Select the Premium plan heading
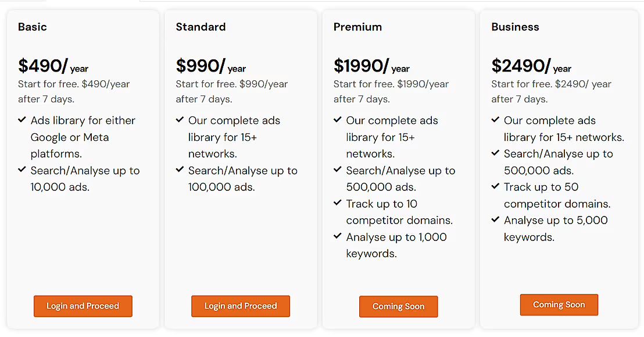 pos(357,27)
